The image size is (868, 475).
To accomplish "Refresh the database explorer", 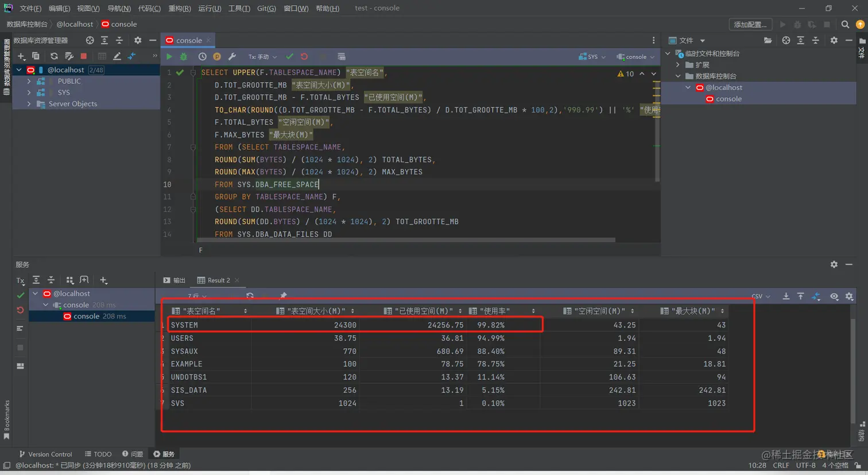I will 54,56.
